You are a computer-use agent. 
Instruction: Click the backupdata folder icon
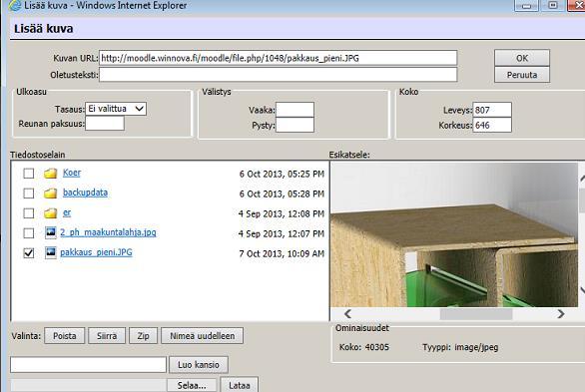tap(50, 194)
